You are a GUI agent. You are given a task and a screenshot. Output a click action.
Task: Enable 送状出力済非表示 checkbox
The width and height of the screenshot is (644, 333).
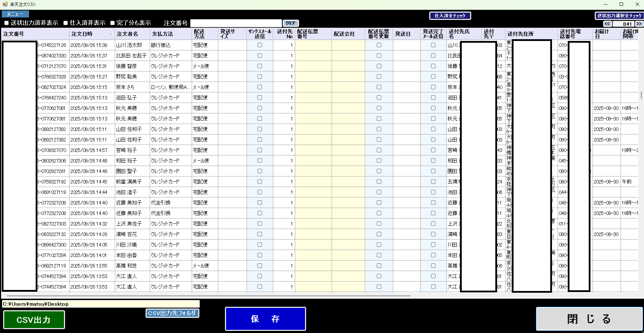pos(6,23)
